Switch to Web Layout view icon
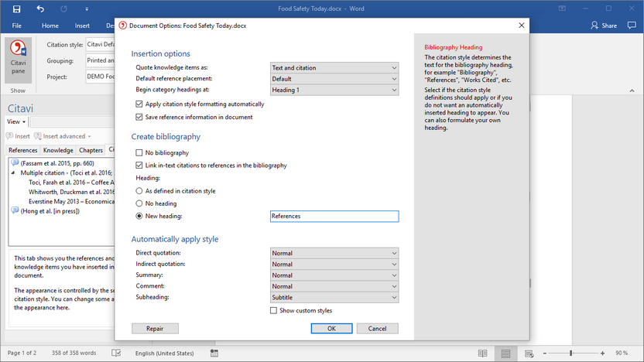644x362 pixels. 529,353
